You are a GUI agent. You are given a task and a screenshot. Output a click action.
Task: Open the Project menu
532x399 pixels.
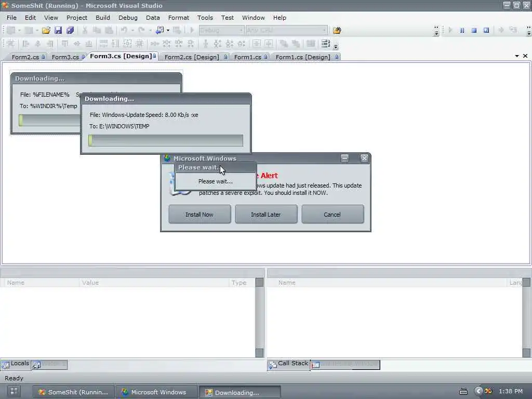point(77,18)
